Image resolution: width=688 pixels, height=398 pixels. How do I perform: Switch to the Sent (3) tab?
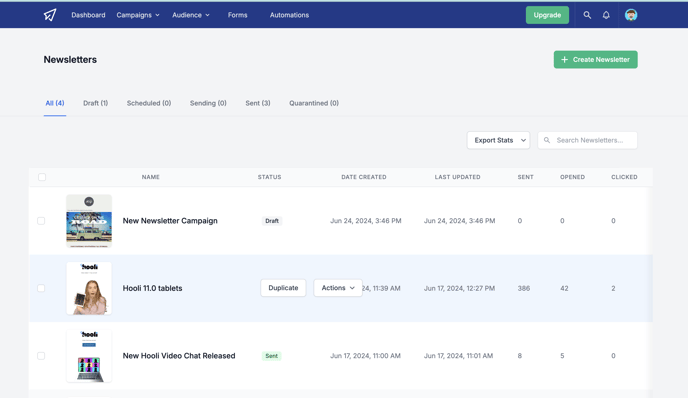coord(258,103)
